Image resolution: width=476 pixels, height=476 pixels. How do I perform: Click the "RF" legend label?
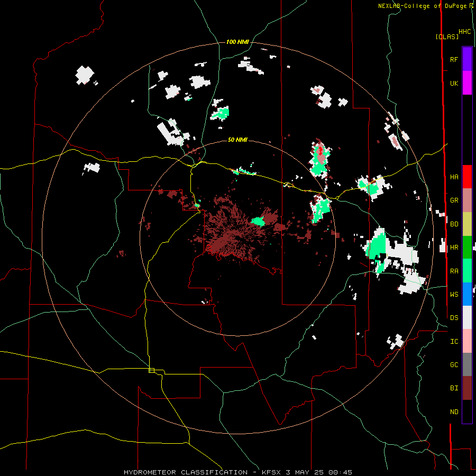point(454,59)
